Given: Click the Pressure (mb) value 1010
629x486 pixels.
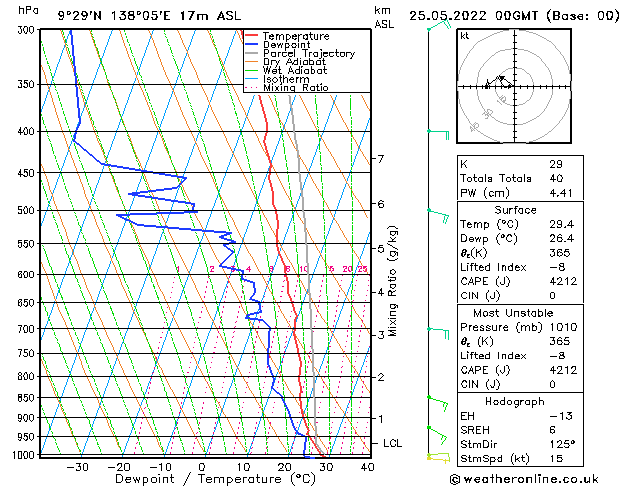Looking at the screenshot, I should click(563, 327).
